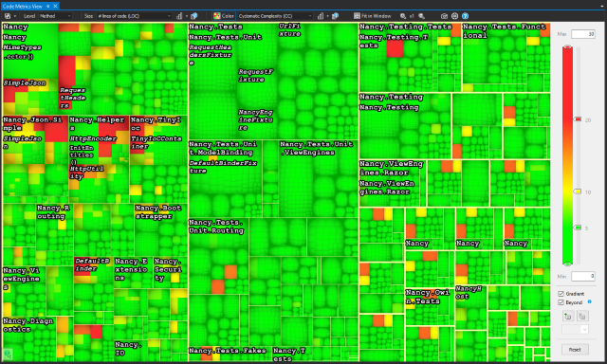The width and height of the screenshot is (607, 364).
Task: Click the chart icon next to the Color dropdown
Action: (x=321, y=16)
